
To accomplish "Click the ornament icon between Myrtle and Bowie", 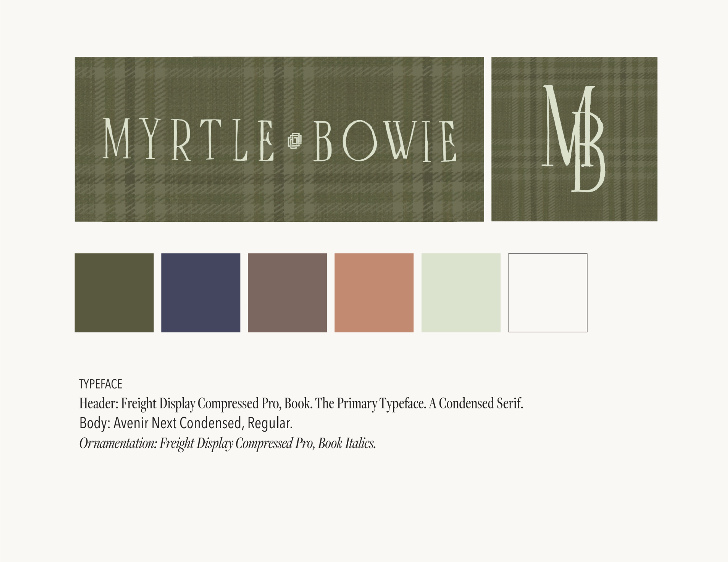I will pos(295,141).
